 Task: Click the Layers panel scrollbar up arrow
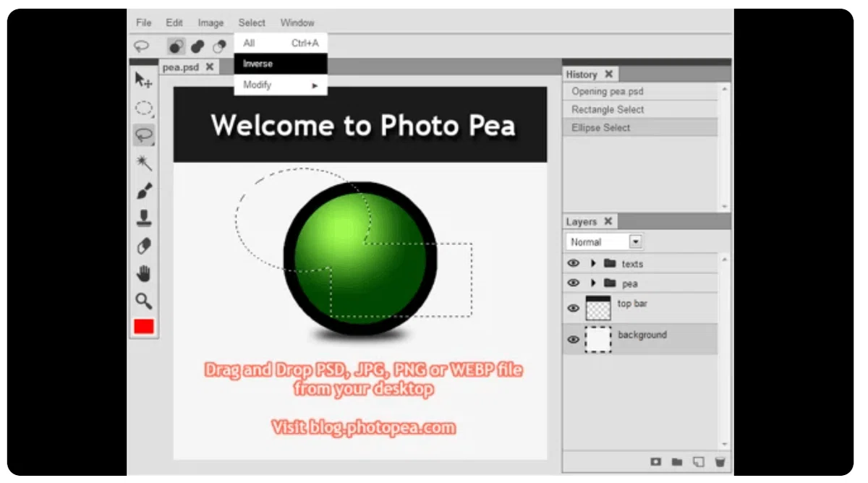[x=725, y=258]
